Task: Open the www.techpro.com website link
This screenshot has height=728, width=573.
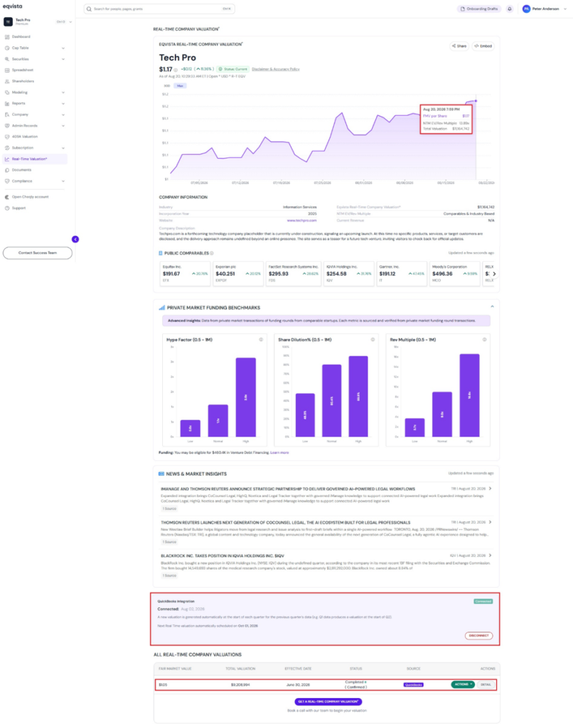Action: pyautogui.click(x=302, y=220)
